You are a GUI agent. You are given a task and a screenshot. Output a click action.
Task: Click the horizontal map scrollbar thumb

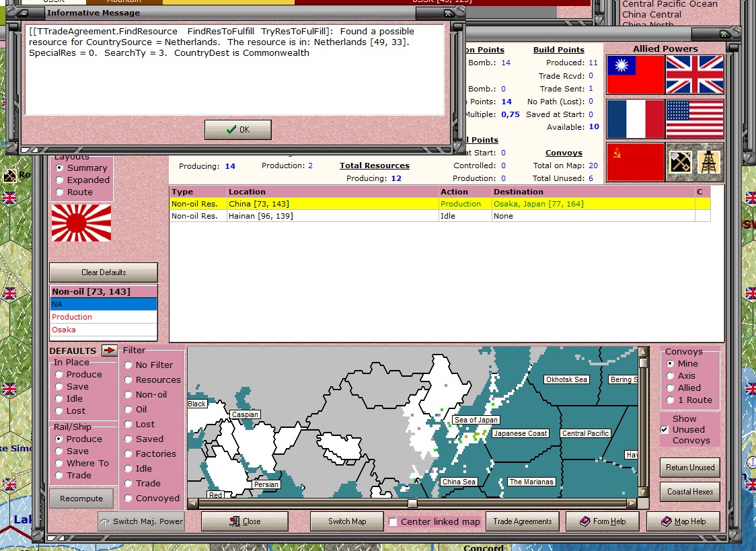tap(413, 504)
